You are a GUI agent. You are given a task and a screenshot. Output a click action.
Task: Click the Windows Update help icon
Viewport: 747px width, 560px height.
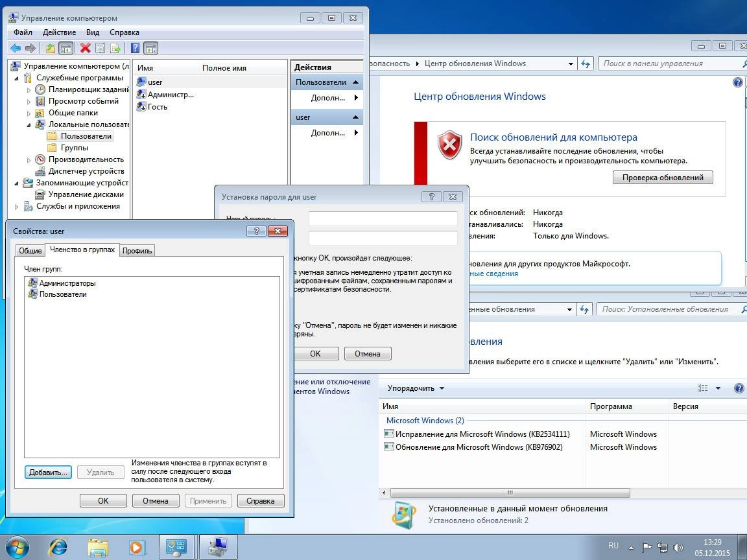[737, 82]
